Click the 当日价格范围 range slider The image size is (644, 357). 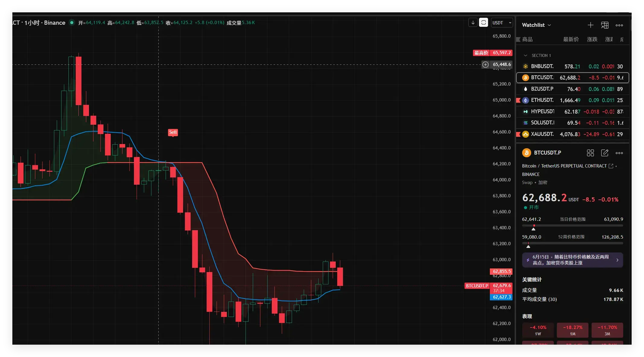click(573, 225)
